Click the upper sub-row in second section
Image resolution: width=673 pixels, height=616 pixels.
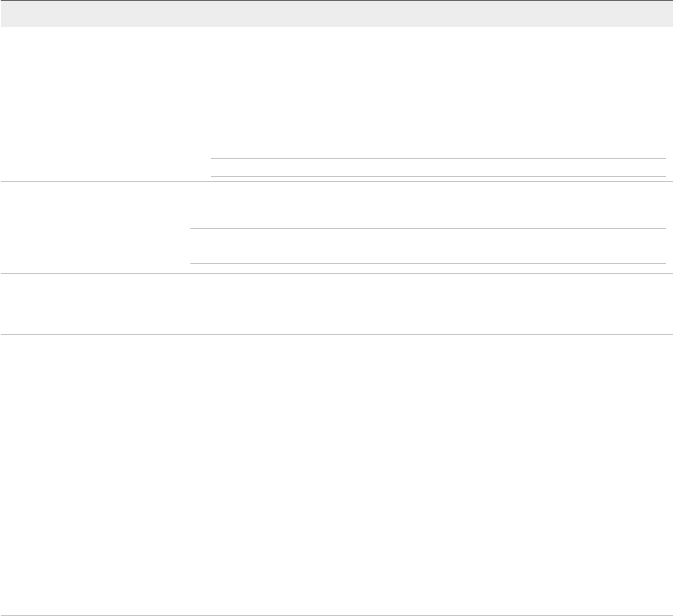point(428,205)
